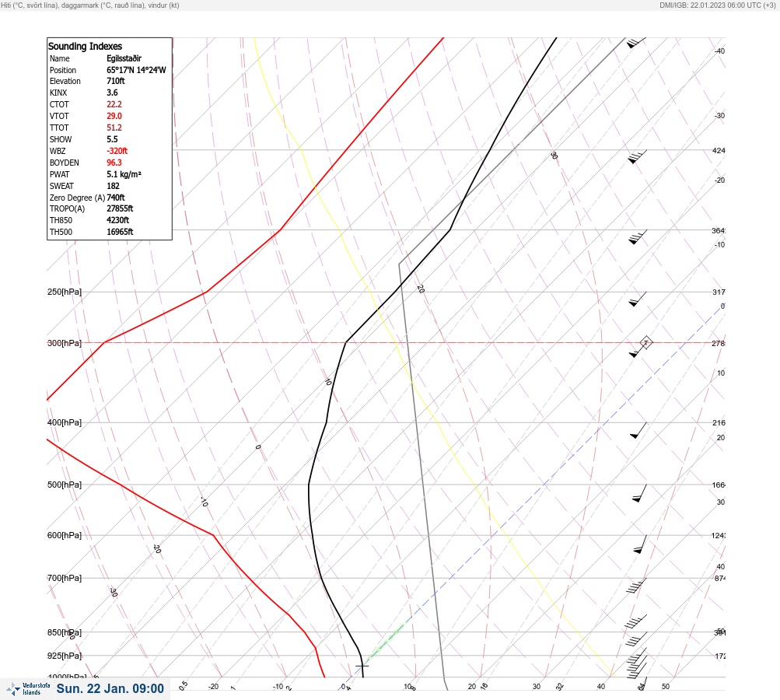Click the wind barb at 400 hPa level

pyautogui.click(x=638, y=431)
